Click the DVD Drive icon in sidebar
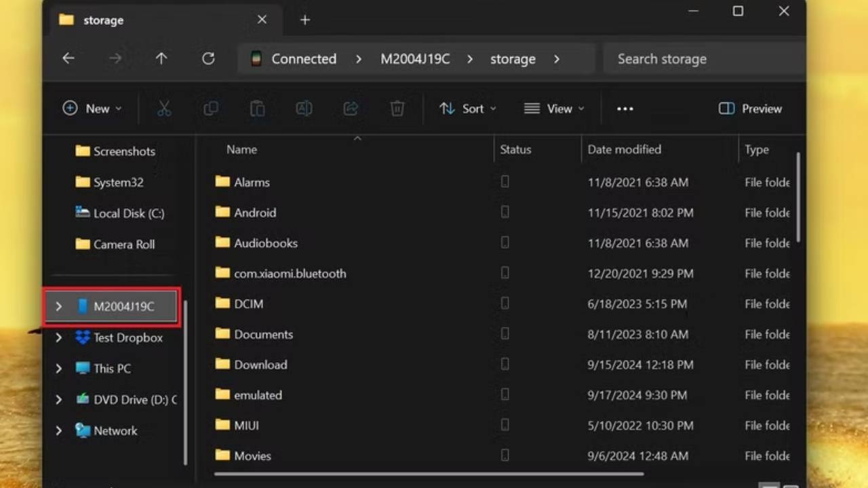This screenshot has height=488, width=868. tap(83, 399)
